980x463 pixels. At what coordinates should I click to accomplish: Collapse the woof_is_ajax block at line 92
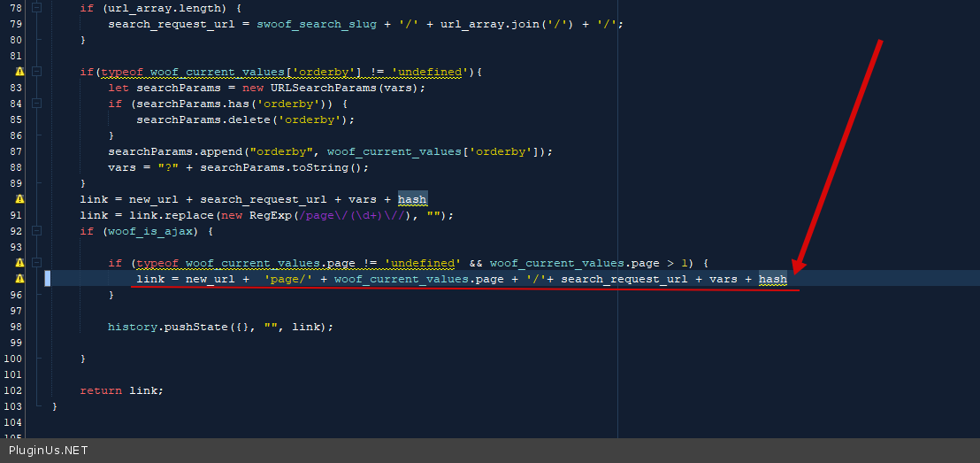[x=36, y=231]
